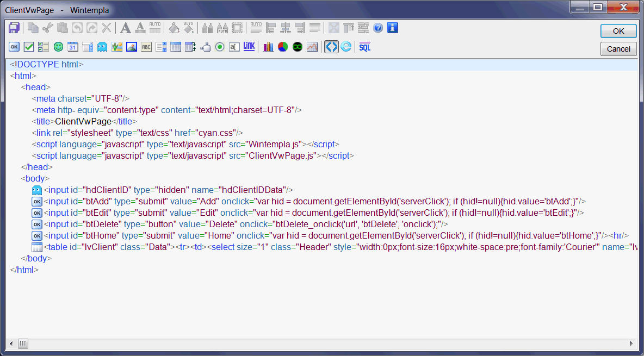Viewport: 644px width, 356px height.
Task: Preview the page with the browser icon
Action: point(346,47)
